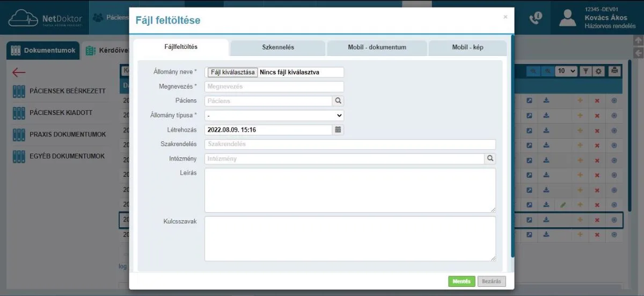Click the green pencil edit icon

[563, 205]
